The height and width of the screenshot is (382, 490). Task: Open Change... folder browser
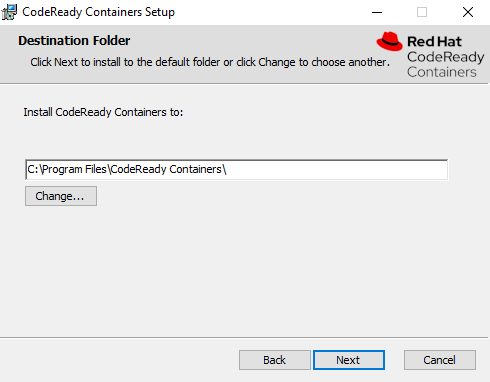pyautogui.click(x=61, y=196)
